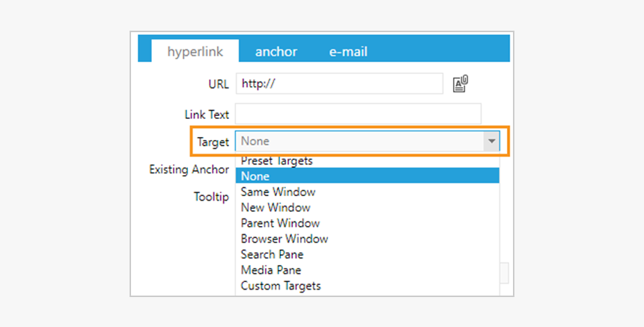Select Search Pane target
The width and height of the screenshot is (644, 327).
pos(367,254)
